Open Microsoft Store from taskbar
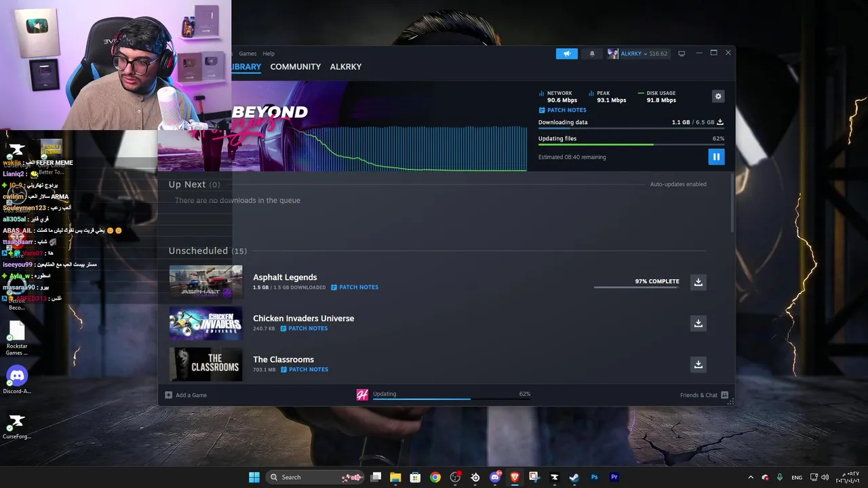The height and width of the screenshot is (488, 868). [415, 477]
